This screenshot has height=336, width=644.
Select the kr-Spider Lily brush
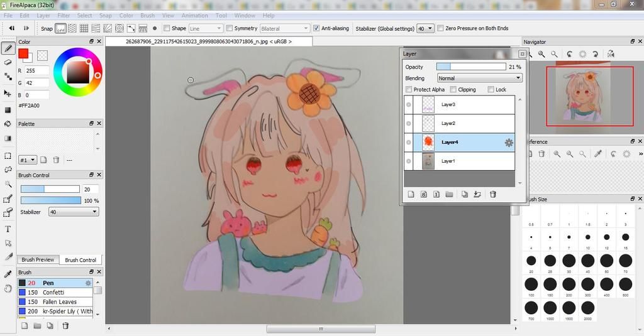(x=55, y=312)
